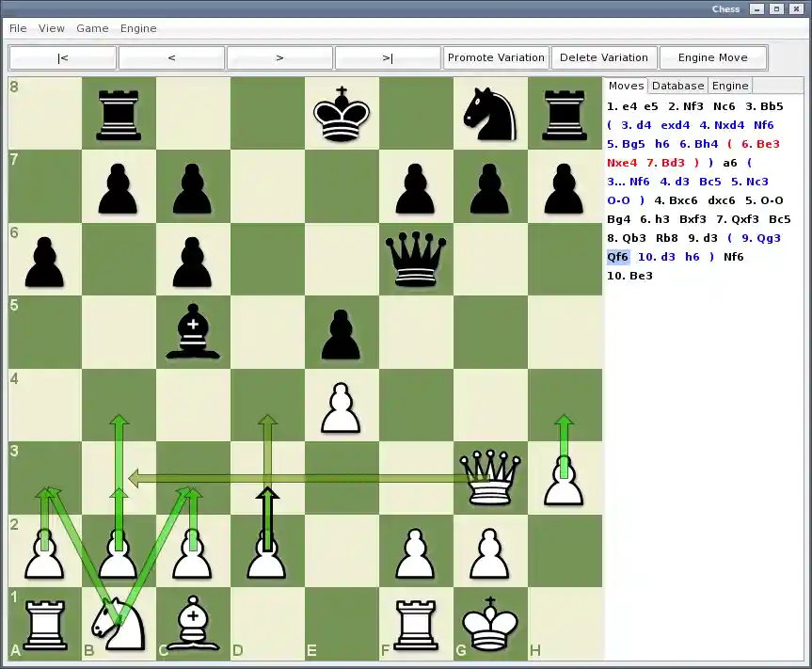The width and height of the screenshot is (812, 669).
Task: Select move Qf6 in the notation list
Action: coord(620,256)
